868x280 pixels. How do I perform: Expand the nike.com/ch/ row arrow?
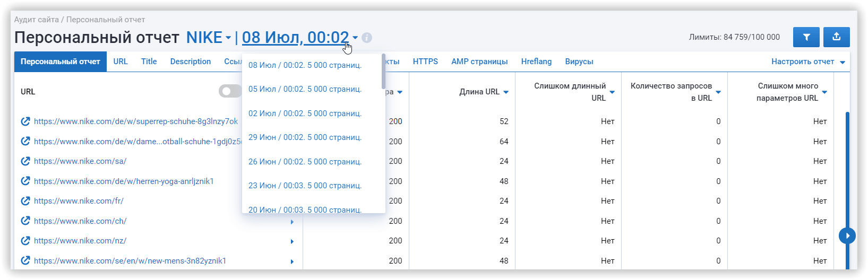click(x=292, y=222)
